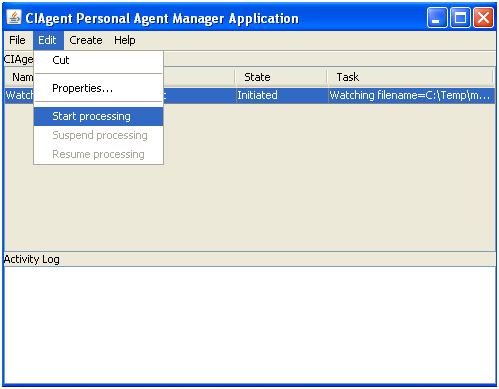Minimize the CIAgent application window

click(437, 18)
